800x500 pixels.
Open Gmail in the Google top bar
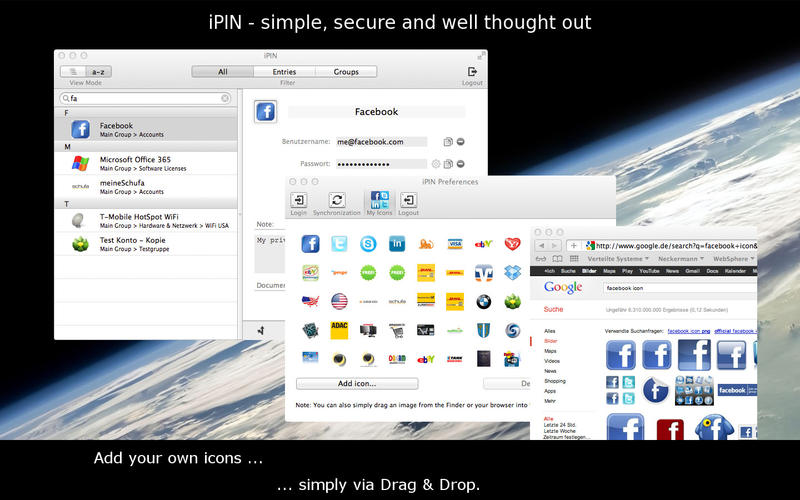(x=692, y=271)
